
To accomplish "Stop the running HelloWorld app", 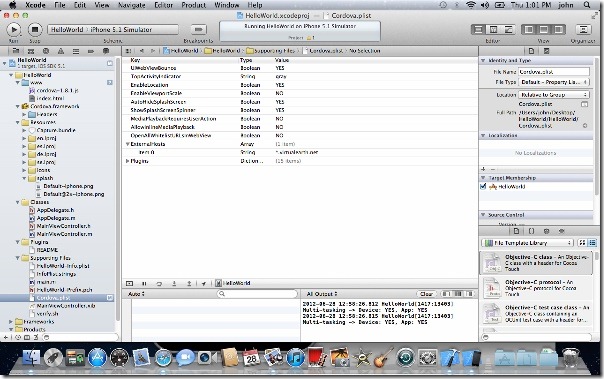I will (35, 29).
